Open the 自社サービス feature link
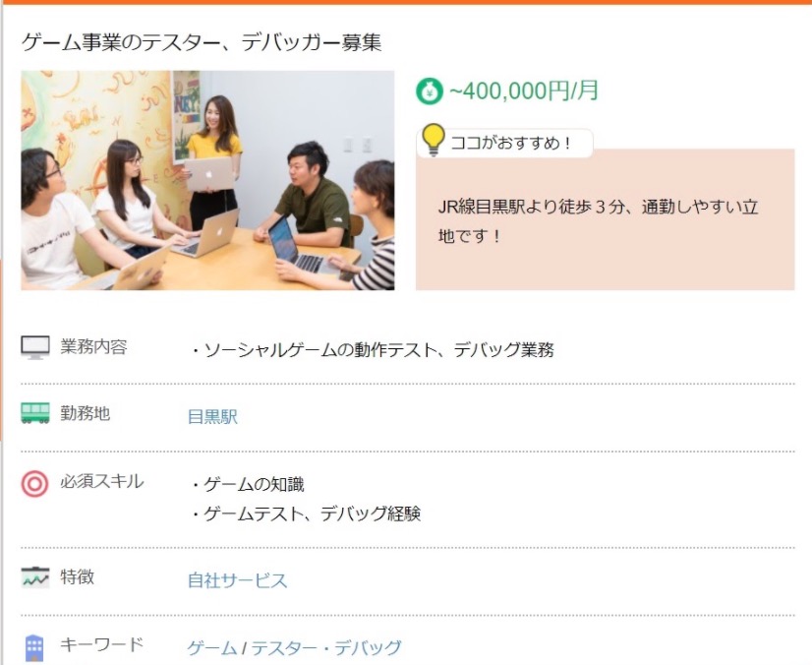Image resolution: width=812 pixels, height=665 pixels. pos(237,580)
